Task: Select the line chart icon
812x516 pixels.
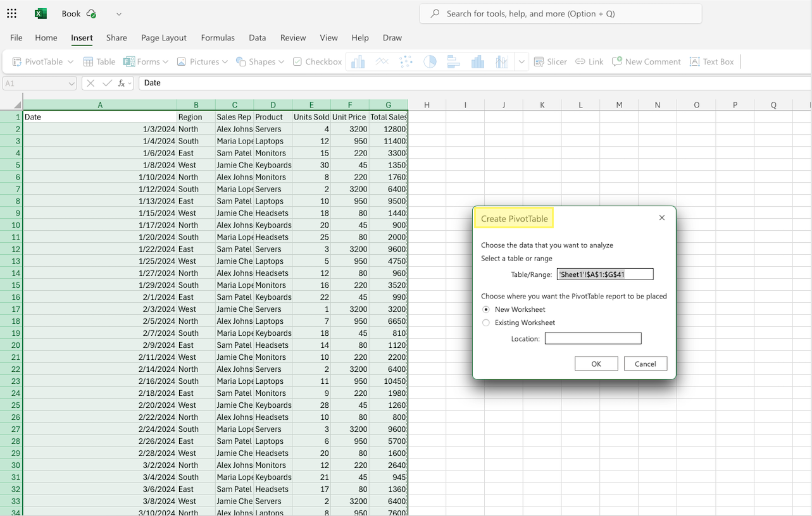Action: pos(382,61)
